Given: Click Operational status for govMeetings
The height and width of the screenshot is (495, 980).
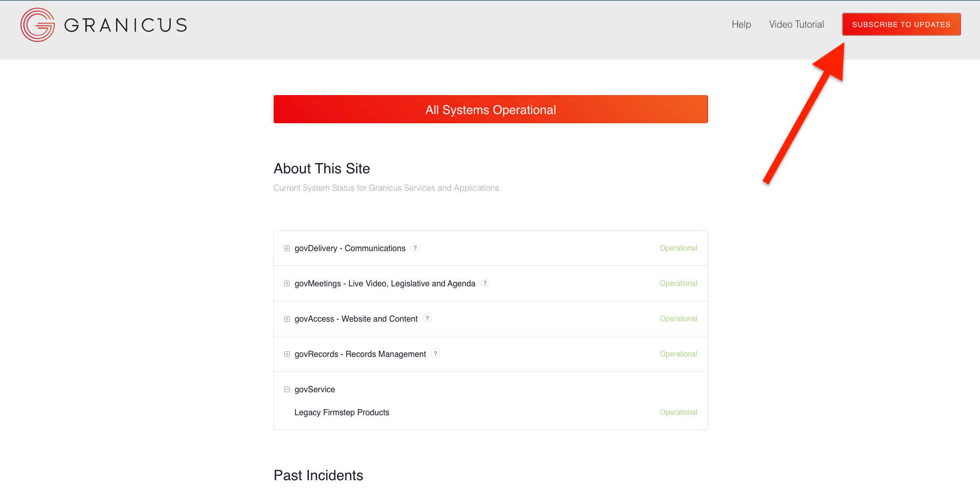Looking at the screenshot, I should click(678, 283).
